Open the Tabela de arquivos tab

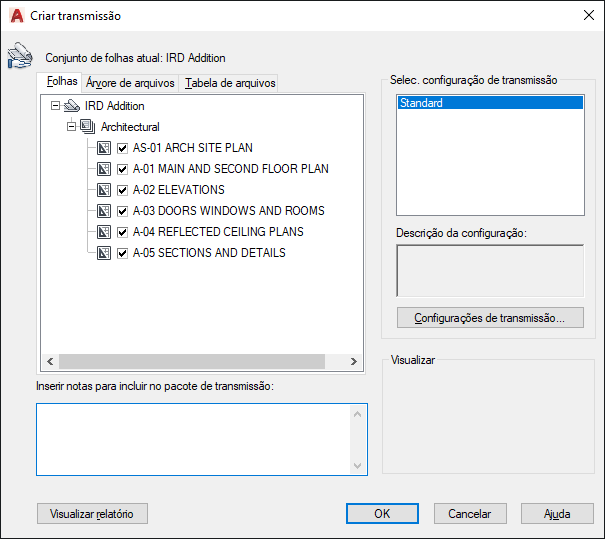click(230, 83)
